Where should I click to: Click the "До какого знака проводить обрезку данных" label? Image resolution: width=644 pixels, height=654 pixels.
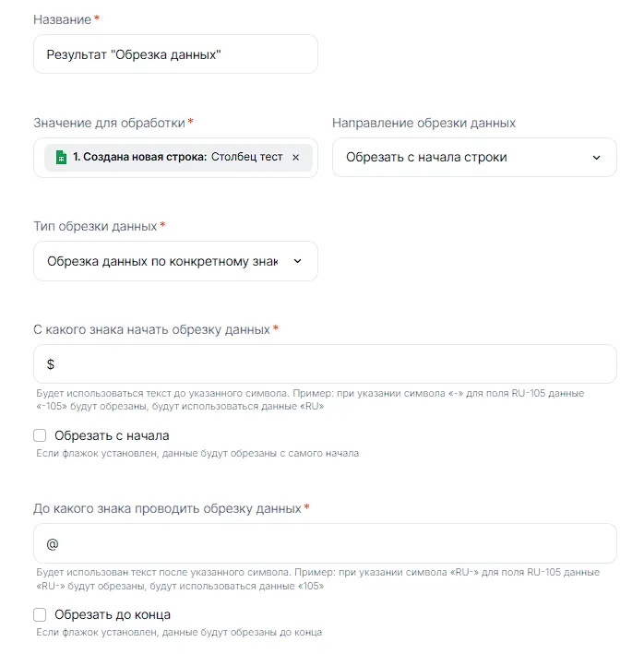point(167,508)
